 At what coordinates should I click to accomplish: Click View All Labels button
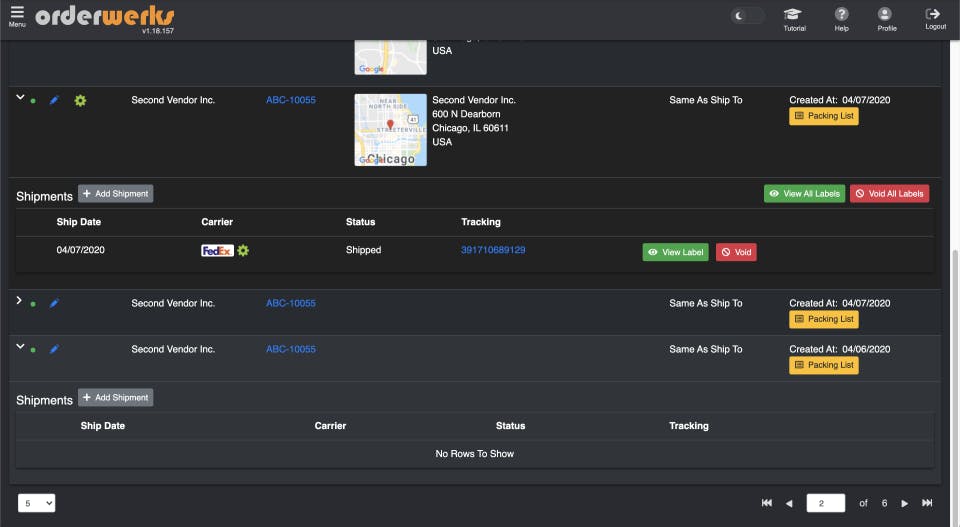(x=804, y=194)
